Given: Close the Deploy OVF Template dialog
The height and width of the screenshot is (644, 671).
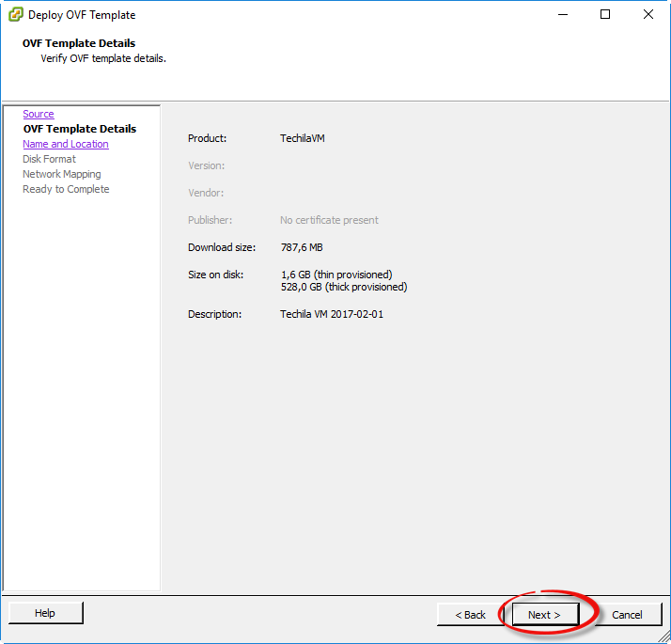Looking at the screenshot, I should [x=648, y=15].
